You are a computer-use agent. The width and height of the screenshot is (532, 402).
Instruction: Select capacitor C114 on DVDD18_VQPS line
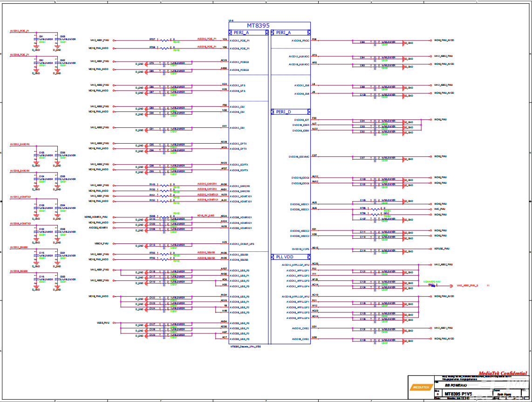(375, 251)
